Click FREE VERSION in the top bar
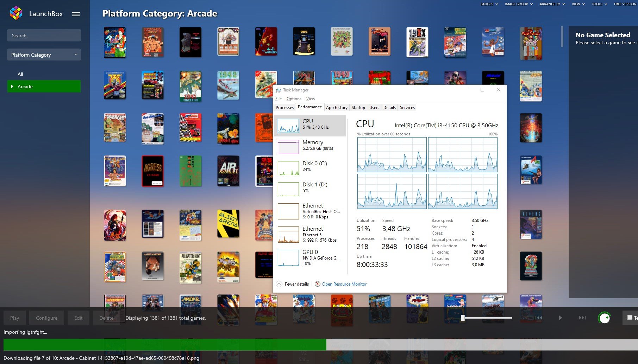The height and width of the screenshot is (364, 638). tap(625, 4)
